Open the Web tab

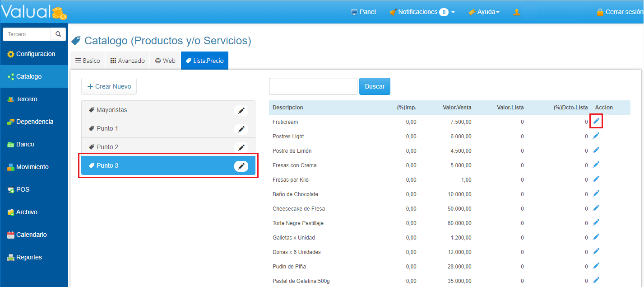(x=165, y=61)
